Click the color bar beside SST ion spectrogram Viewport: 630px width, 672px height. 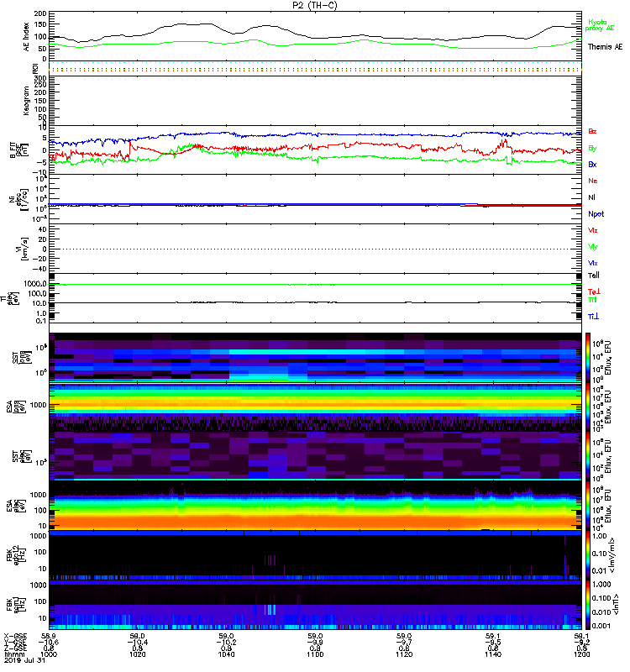click(588, 357)
